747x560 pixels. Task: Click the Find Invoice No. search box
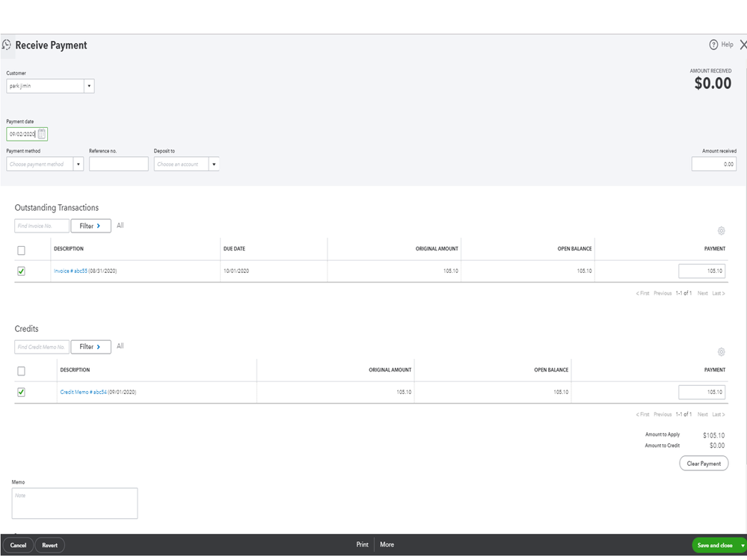click(x=41, y=227)
